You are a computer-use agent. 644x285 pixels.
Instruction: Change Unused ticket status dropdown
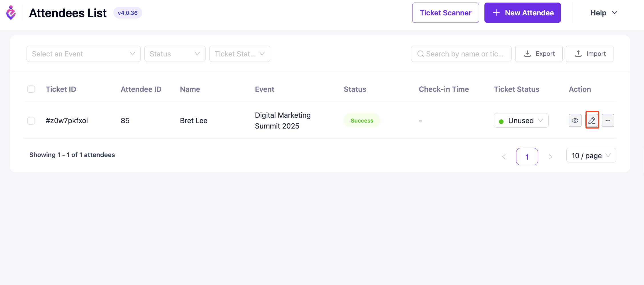tap(521, 121)
